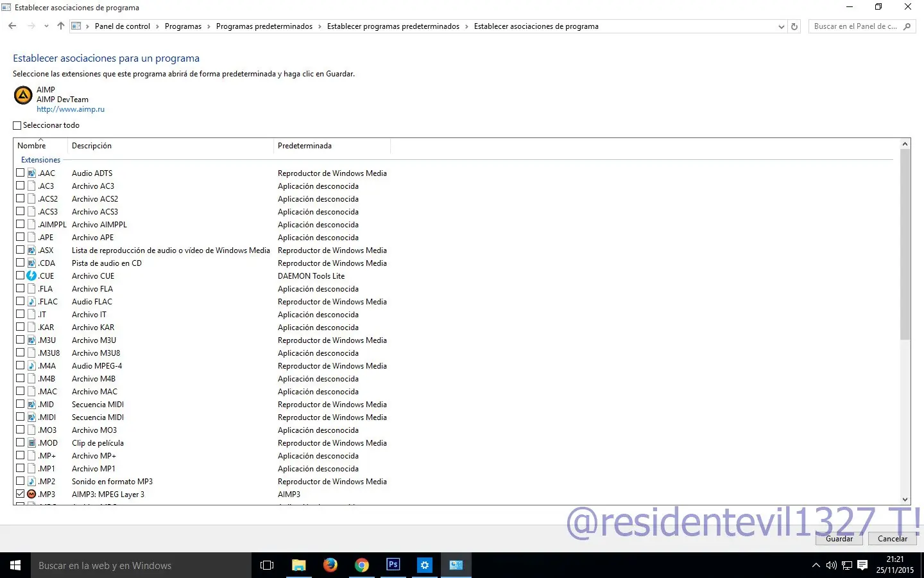Launch Google Chrome from the taskbar
924x578 pixels.
point(362,565)
